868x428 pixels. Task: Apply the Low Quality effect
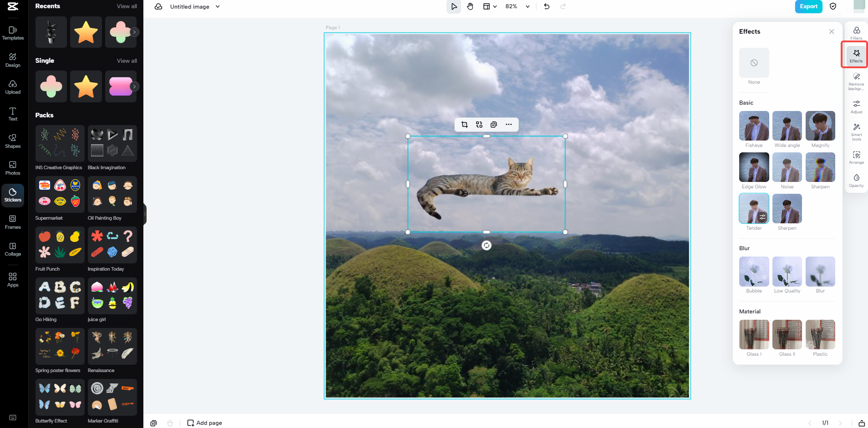[787, 272]
